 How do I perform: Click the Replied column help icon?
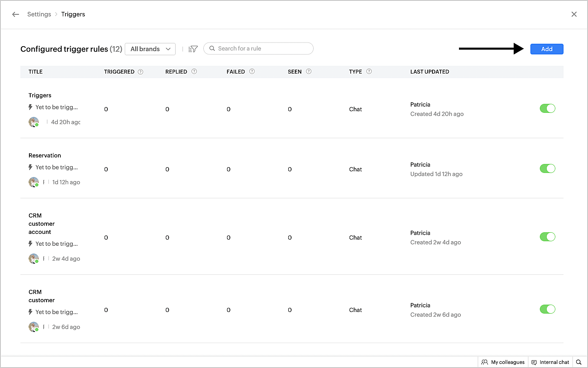(194, 72)
